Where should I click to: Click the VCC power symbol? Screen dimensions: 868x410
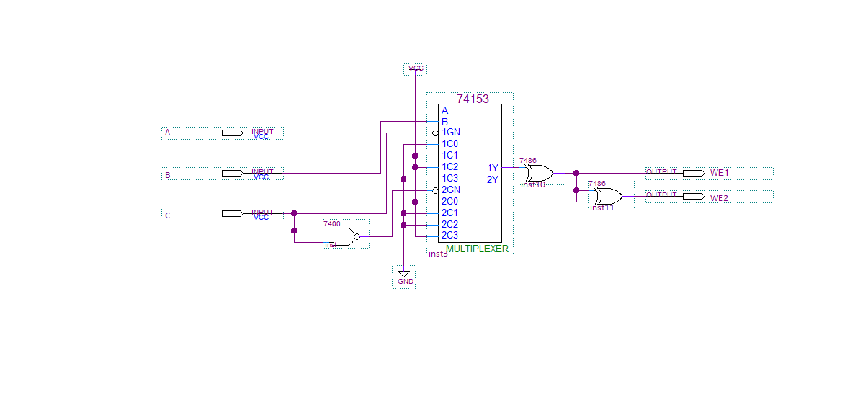(x=415, y=69)
